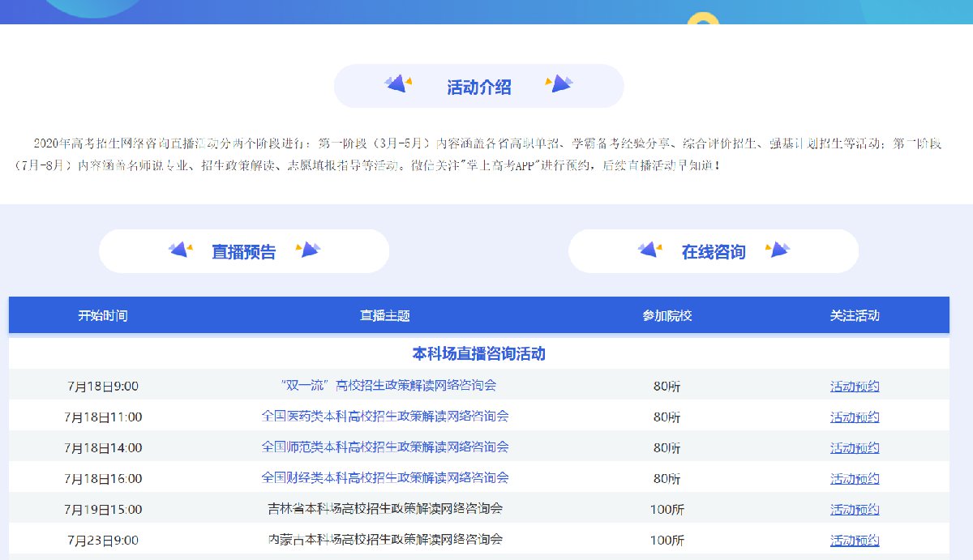Open the 全国医药类本科高校 consultation link
Viewport: 973px width, 560px height.
[385, 416]
